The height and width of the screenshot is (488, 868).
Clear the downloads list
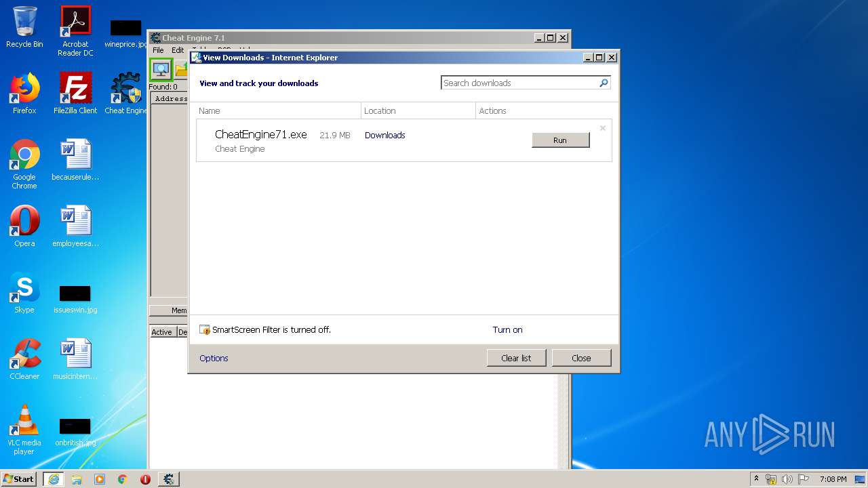coord(516,358)
